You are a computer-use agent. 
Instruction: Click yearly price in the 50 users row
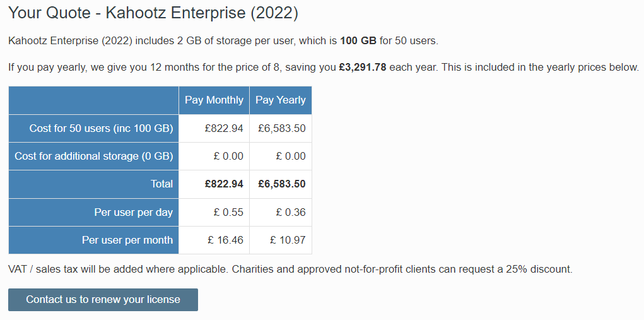(x=282, y=128)
